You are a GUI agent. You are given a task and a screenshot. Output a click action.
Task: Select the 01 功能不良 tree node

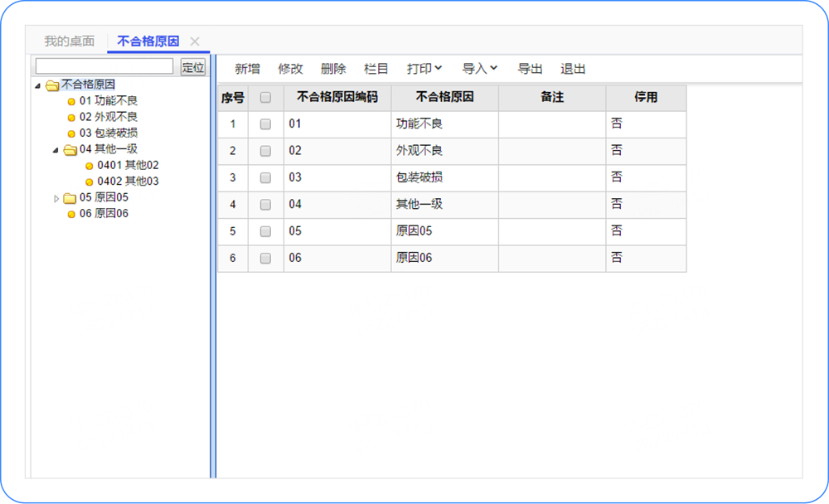(108, 101)
